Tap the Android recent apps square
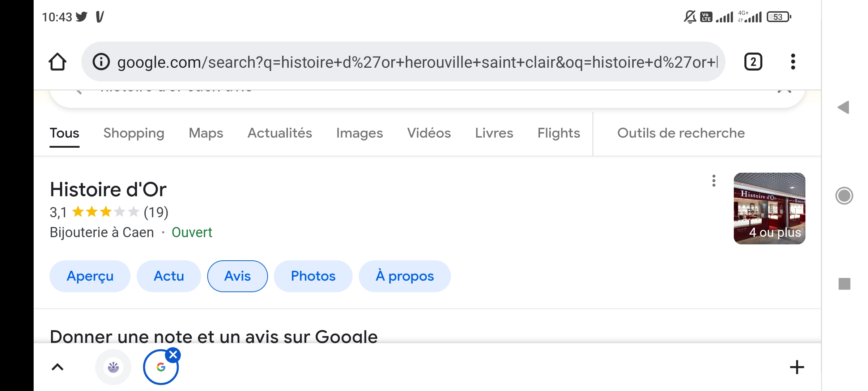The height and width of the screenshot is (391, 868). click(844, 284)
